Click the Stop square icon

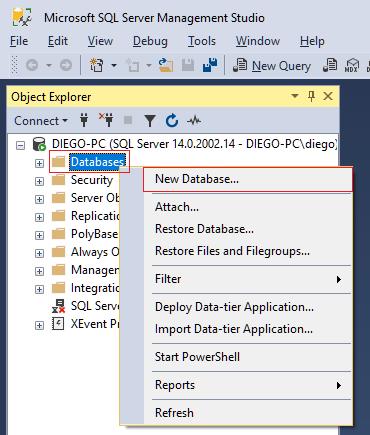tap(128, 120)
